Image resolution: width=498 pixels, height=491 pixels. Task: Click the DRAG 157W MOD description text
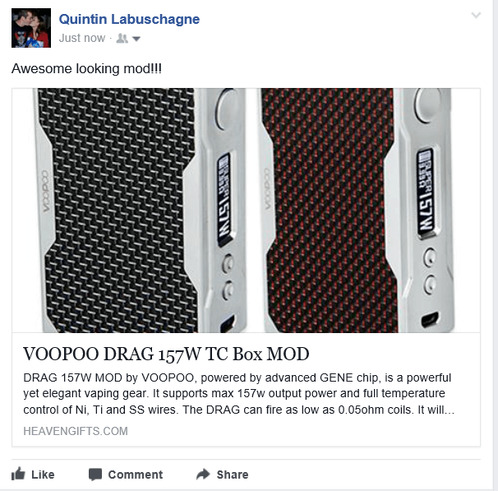tap(239, 394)
